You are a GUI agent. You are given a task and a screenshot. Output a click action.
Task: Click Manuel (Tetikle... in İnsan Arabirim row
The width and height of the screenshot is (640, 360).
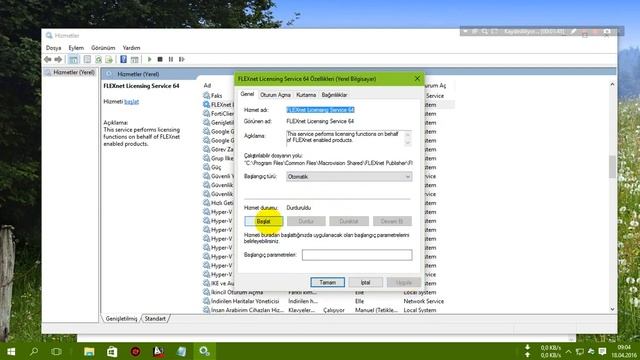(x=376, y=310)
